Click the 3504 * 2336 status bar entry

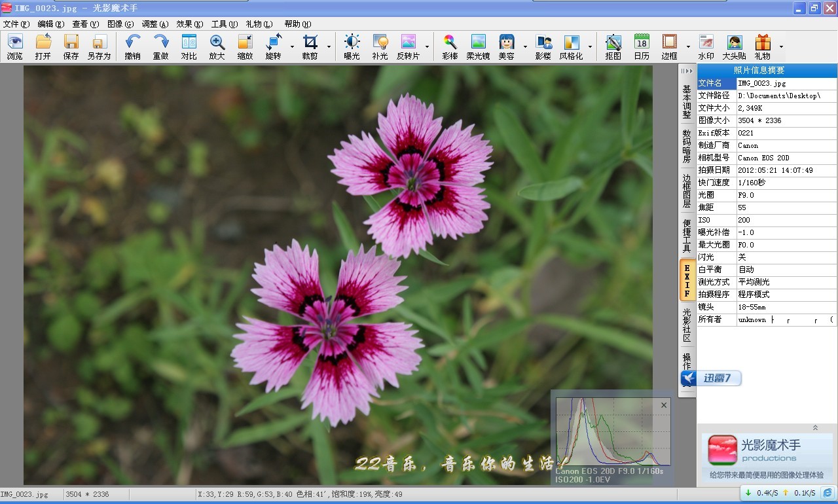[87, 494]
